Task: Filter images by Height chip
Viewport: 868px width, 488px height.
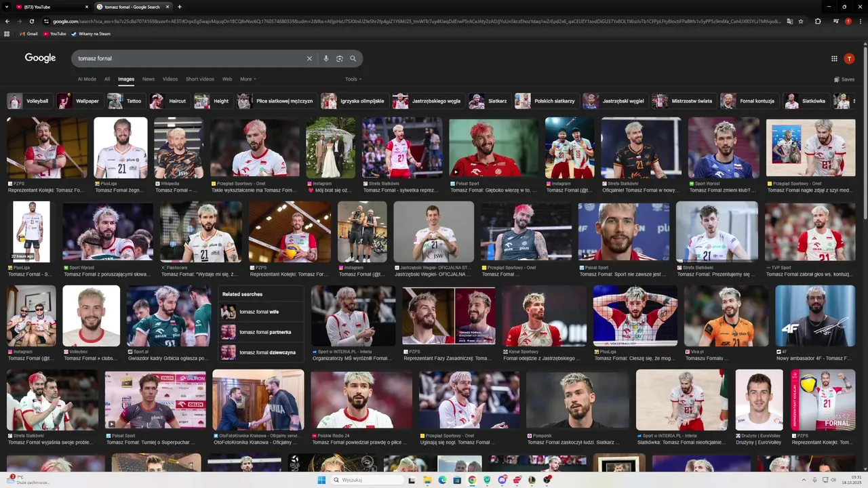Action: (213, 101)
